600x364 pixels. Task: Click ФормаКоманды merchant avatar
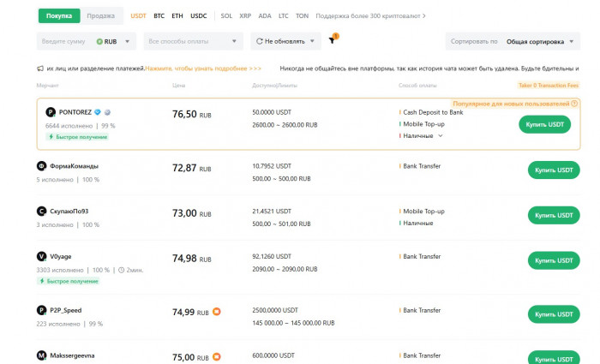pos(41,166)
